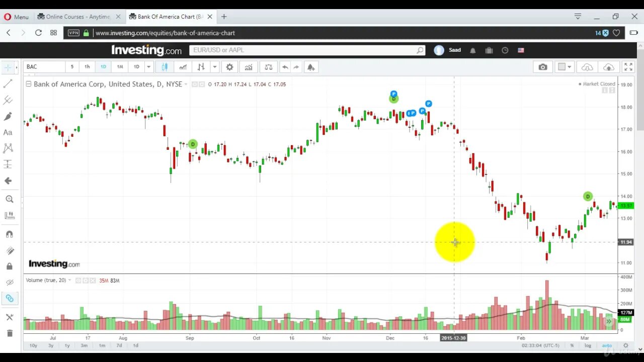Toggle hide all drawing tools
Screen dimensions: 644x362
point(9,282)
